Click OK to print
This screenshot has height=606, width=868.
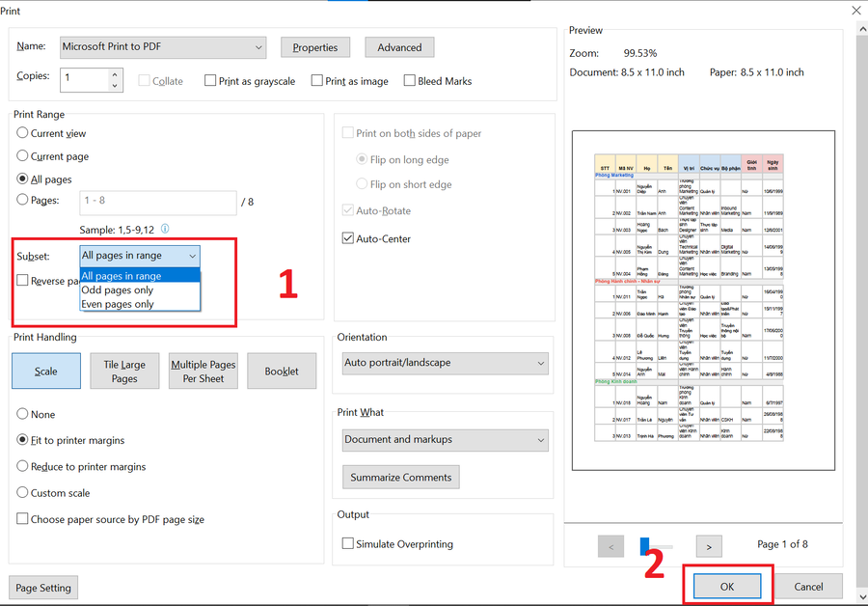point(727,587)
